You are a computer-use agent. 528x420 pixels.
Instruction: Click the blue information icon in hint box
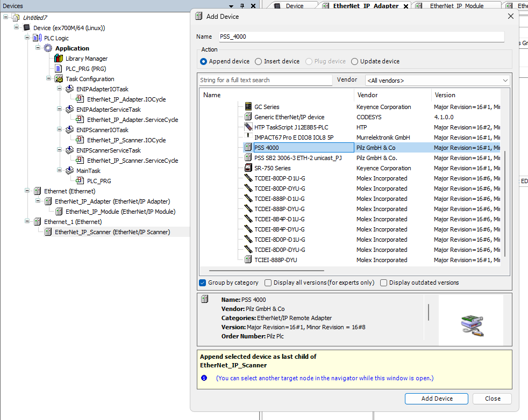click(x=204, y=378)
